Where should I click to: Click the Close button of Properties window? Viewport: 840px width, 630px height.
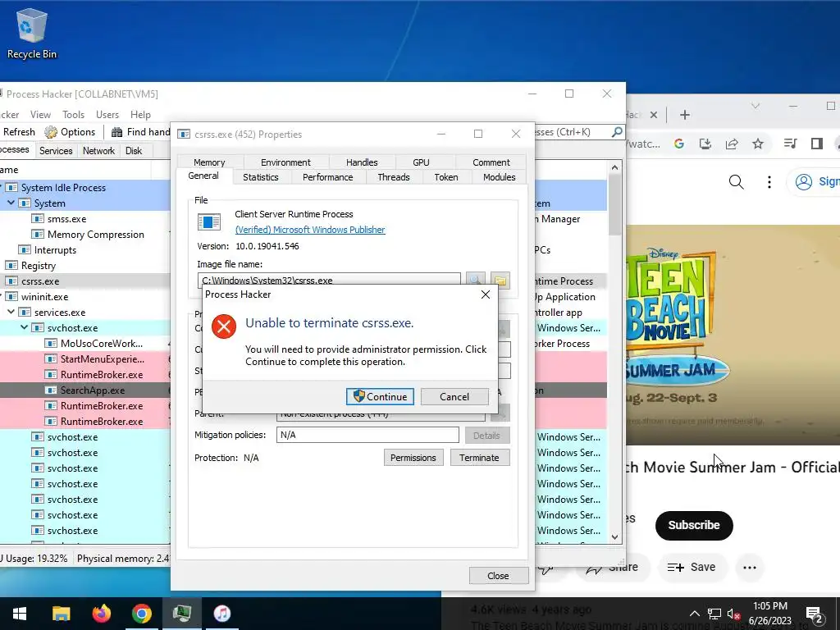[498, 575]
